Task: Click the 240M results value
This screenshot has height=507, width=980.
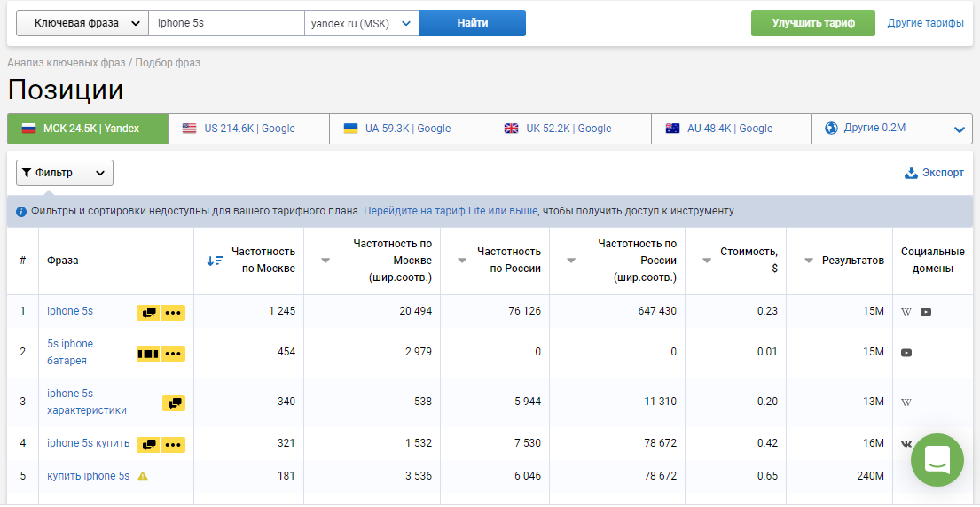Action: pos(870,476)
